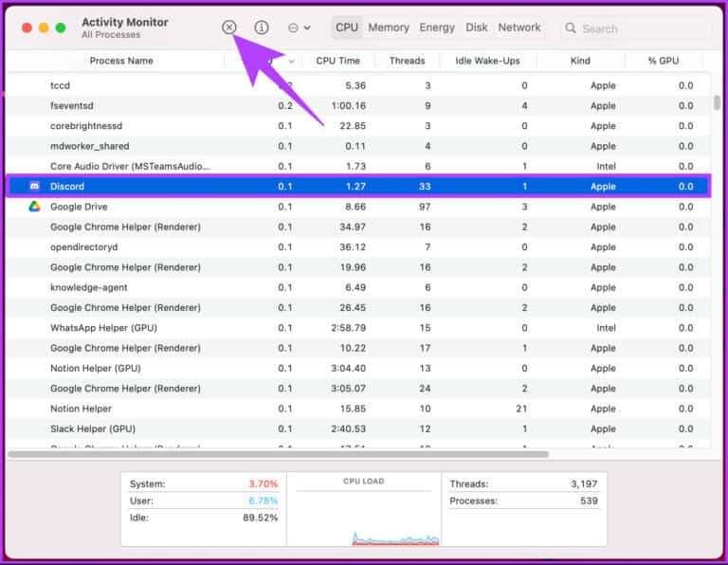Viewport: 728px width, 565px height.
Task: Switch to the Disk tab
Action: point(477,27)
